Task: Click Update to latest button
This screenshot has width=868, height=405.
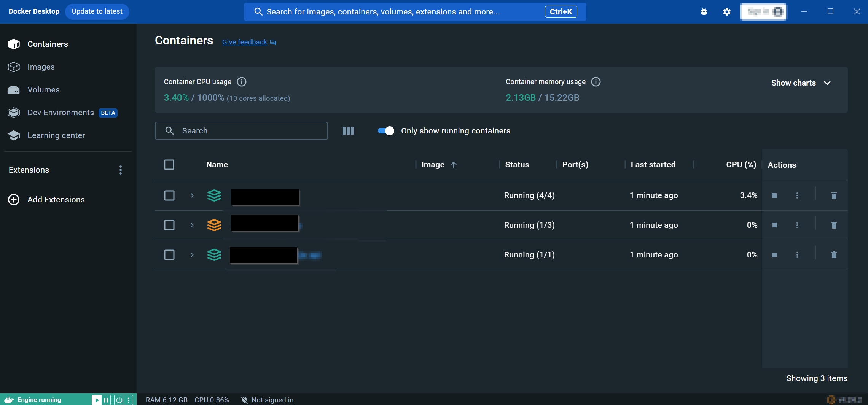Action: (97, 11)
